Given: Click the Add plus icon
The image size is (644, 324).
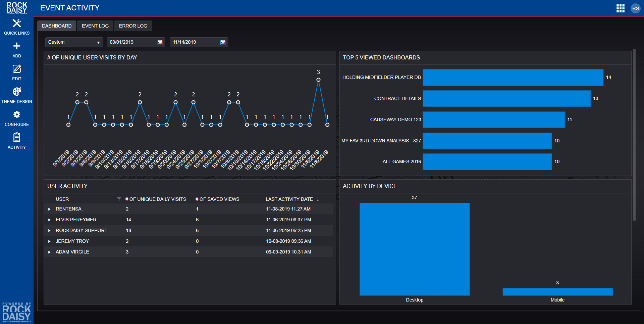Looking at the screenshot, I should [17, 46].
